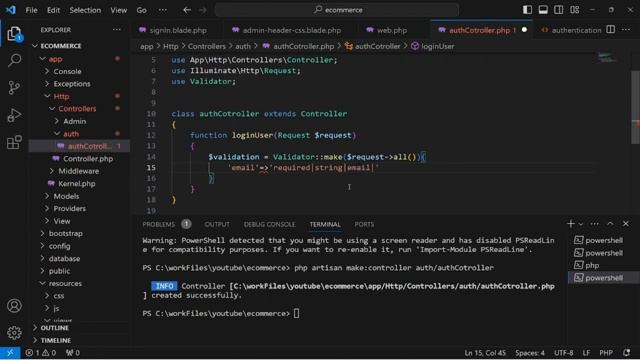Change encoding via UTF-8 status item

coord(563,353)
